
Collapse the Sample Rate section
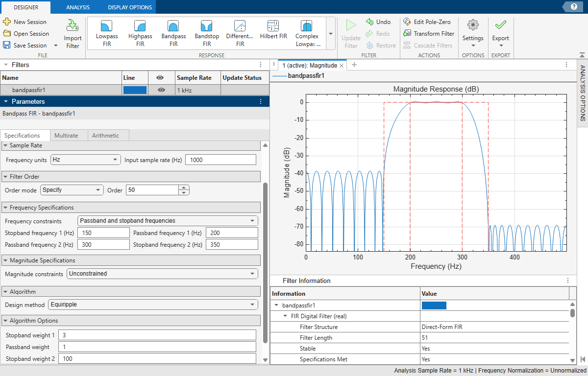5,145
